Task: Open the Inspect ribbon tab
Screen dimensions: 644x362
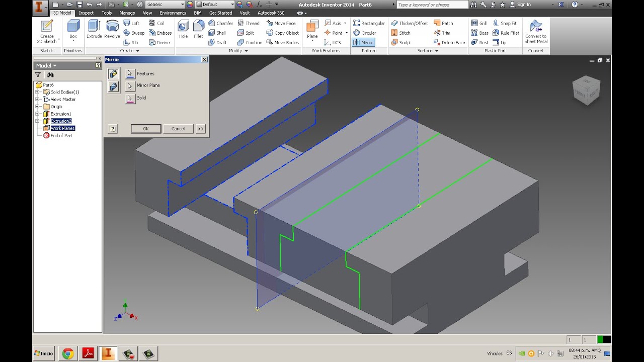Action: point(86,13)
